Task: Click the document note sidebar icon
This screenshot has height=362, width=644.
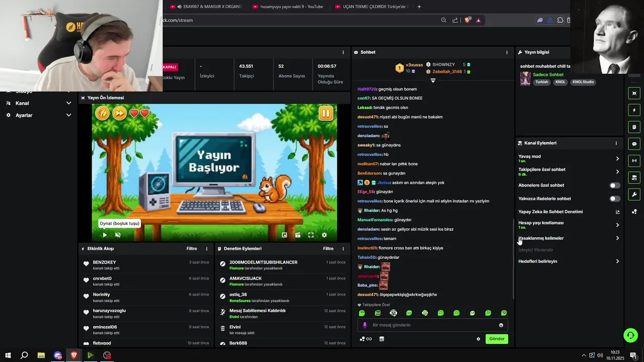Action: pos(634,127)
